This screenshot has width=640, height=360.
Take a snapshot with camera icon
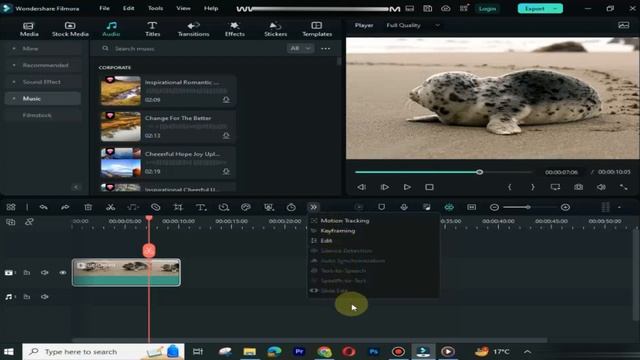(578, 187)
